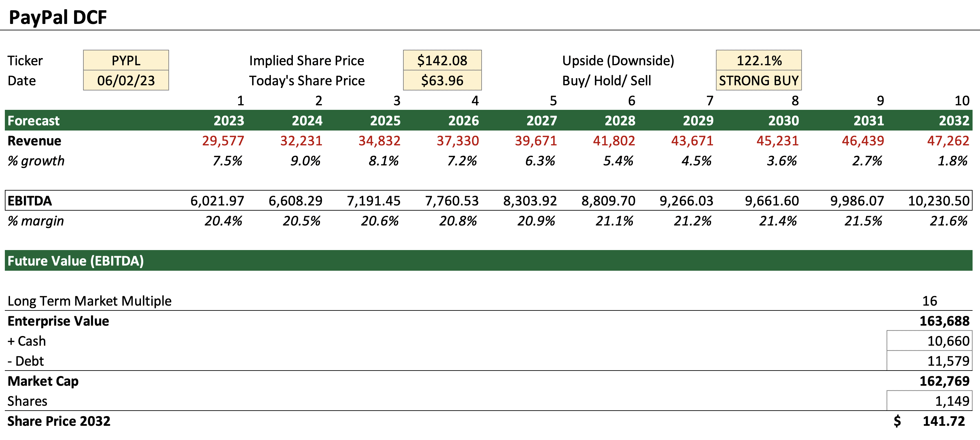
Task: Click the 7.5% growth cell
Action: click(227, 161)
